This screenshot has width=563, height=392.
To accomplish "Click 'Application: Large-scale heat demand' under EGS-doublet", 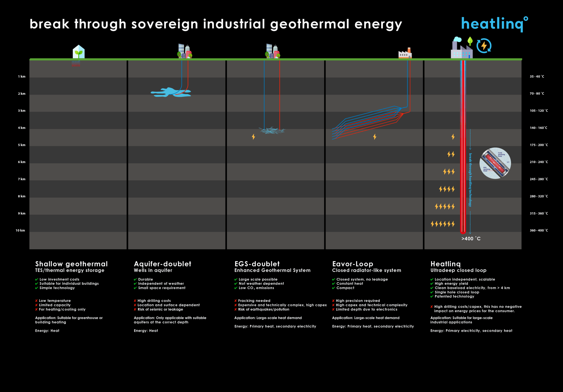I will (268, 318).
